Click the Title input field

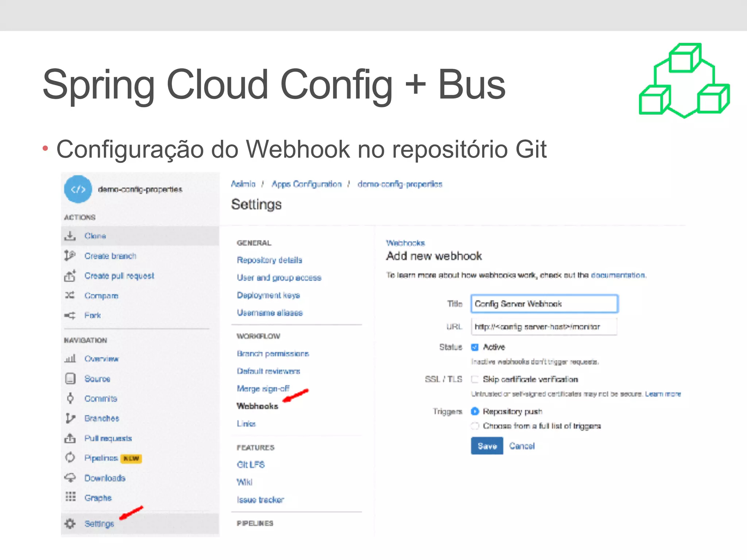click(x=544, y=304)
